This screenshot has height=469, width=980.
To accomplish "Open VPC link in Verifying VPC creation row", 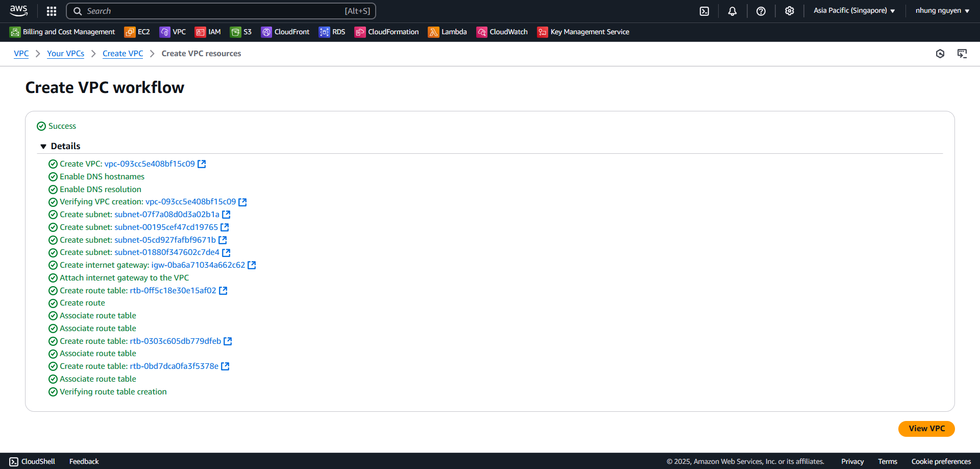I will point(191,202).
